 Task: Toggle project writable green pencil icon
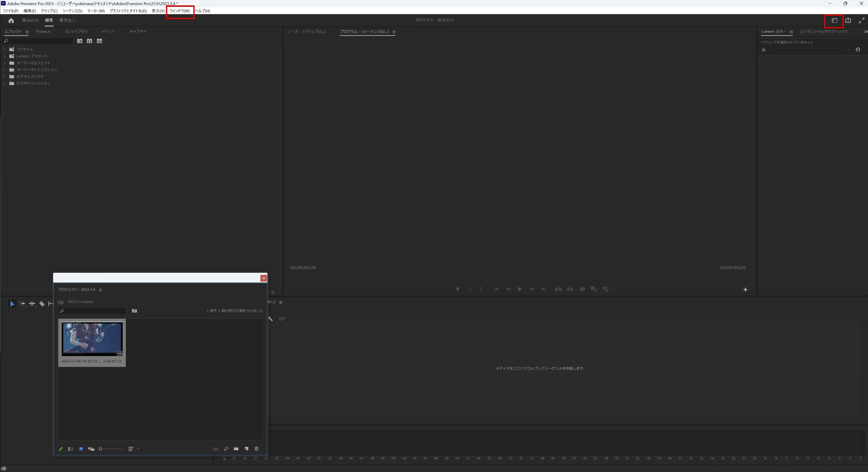(61, 449)
